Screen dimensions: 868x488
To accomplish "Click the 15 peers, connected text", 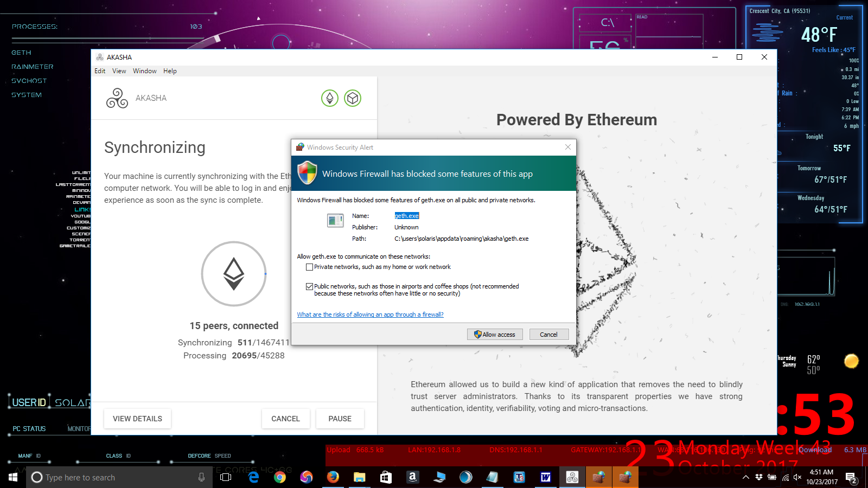I will click(234, 326).
